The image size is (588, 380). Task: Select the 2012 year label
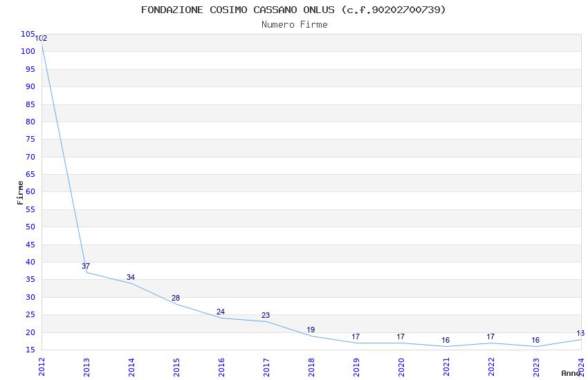click(42, 367)
